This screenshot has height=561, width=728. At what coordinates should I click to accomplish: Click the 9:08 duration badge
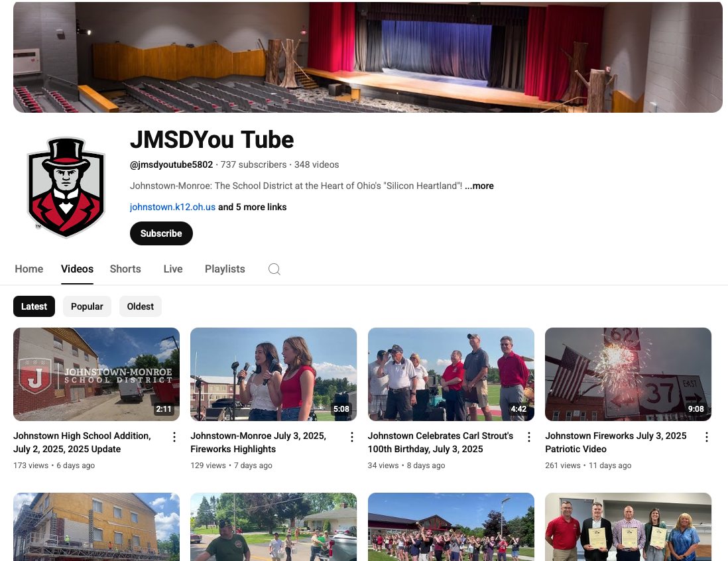696,409
